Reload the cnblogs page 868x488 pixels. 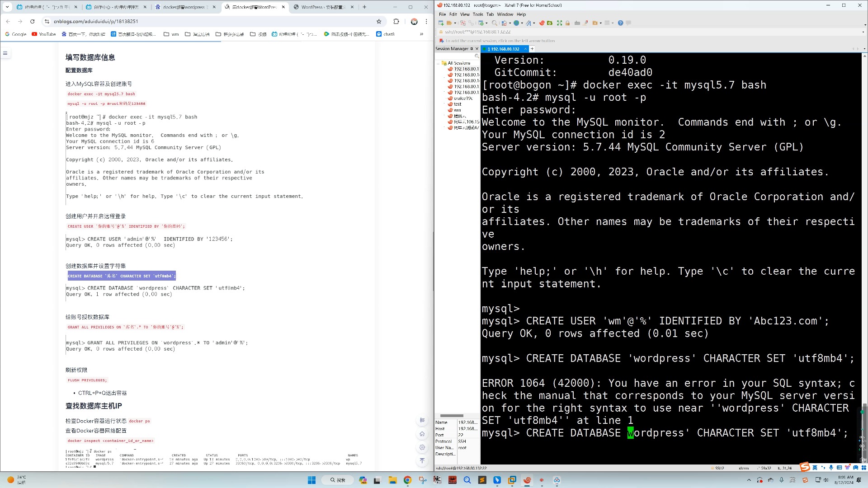[x=33, y=21]
